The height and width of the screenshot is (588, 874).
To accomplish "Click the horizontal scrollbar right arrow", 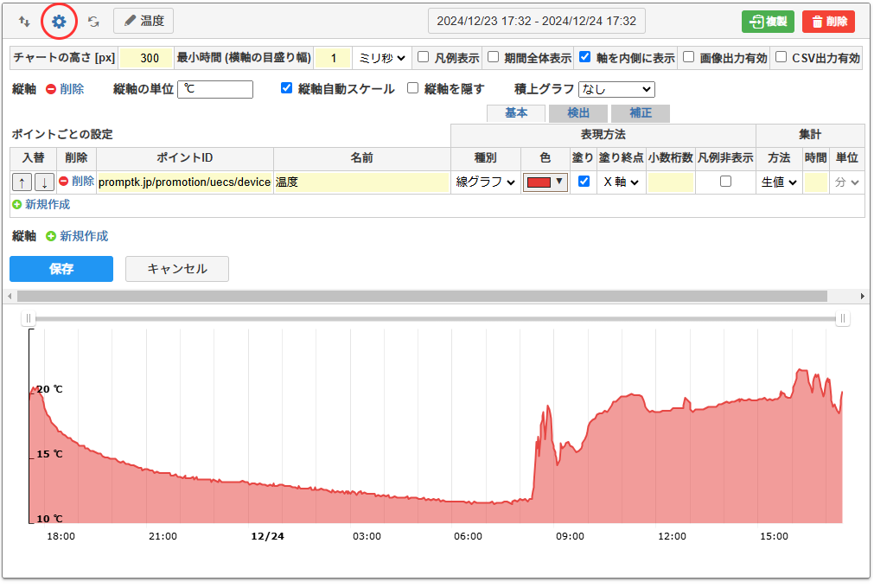I will [862, 296].
